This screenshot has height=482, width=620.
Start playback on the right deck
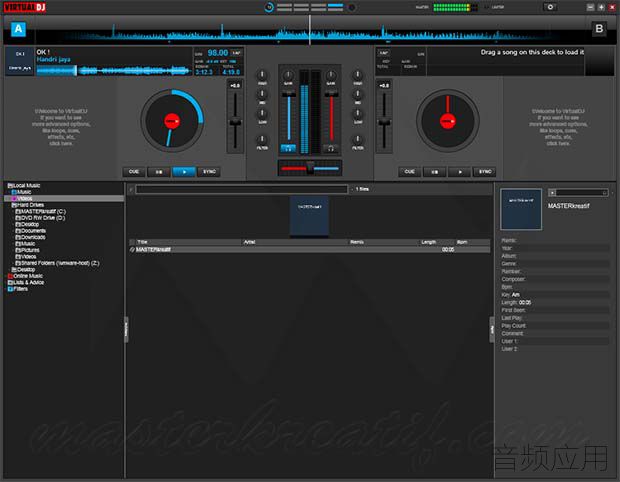[459, 172]
